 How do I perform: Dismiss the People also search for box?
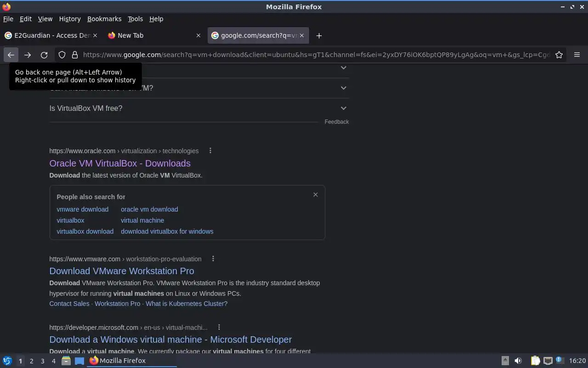[316, 195]
